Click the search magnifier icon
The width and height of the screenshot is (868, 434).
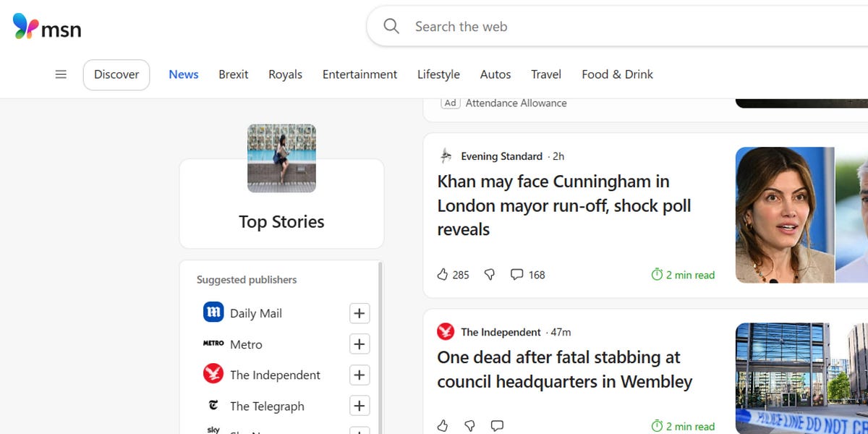coord(391,27)
